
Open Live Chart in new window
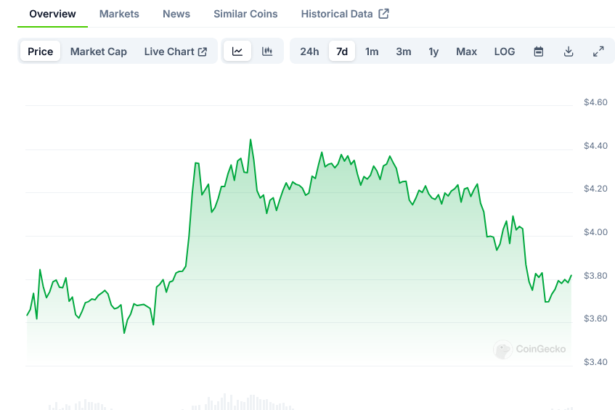(175, 51)
